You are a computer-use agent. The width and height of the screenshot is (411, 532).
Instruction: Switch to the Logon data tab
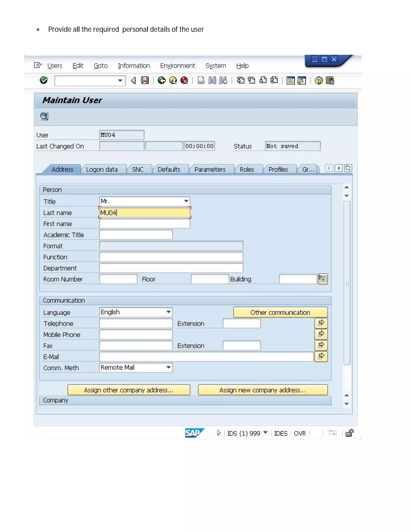coord(102,169)
